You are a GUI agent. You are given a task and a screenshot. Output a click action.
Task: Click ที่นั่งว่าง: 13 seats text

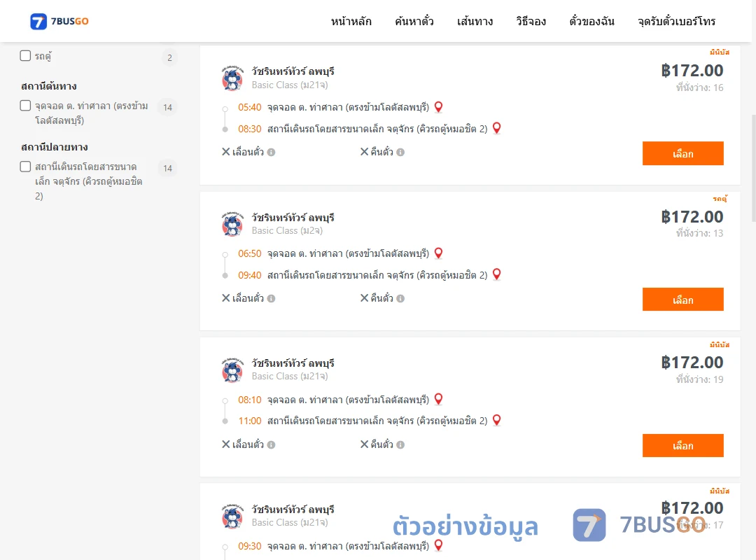tap(699, 234)
